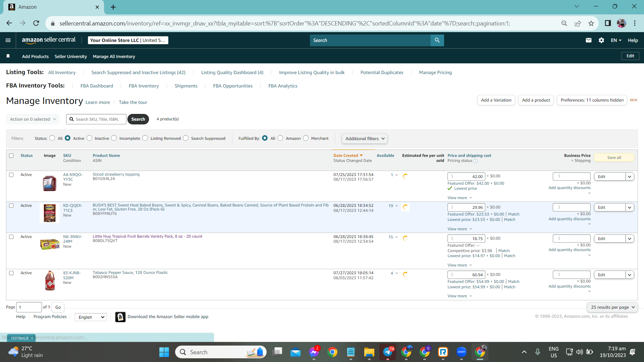Open the Manage Pricing tab

tap(435, 72)
